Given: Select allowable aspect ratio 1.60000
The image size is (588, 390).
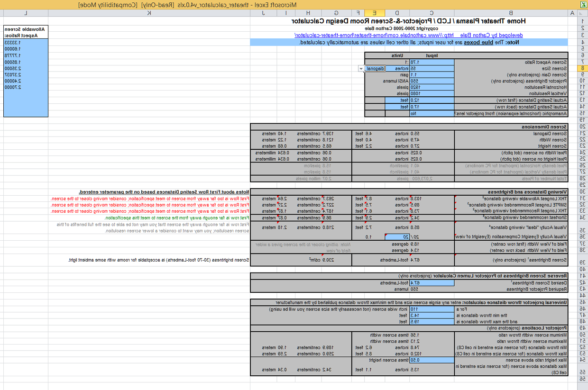Looking at the screenshot, I should 26,49.
